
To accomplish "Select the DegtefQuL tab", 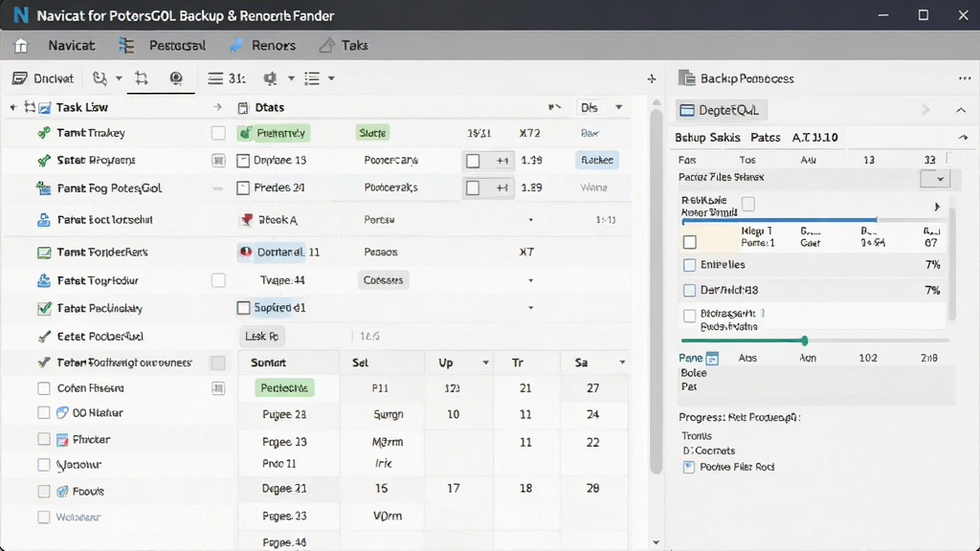I will click(722, 111).
